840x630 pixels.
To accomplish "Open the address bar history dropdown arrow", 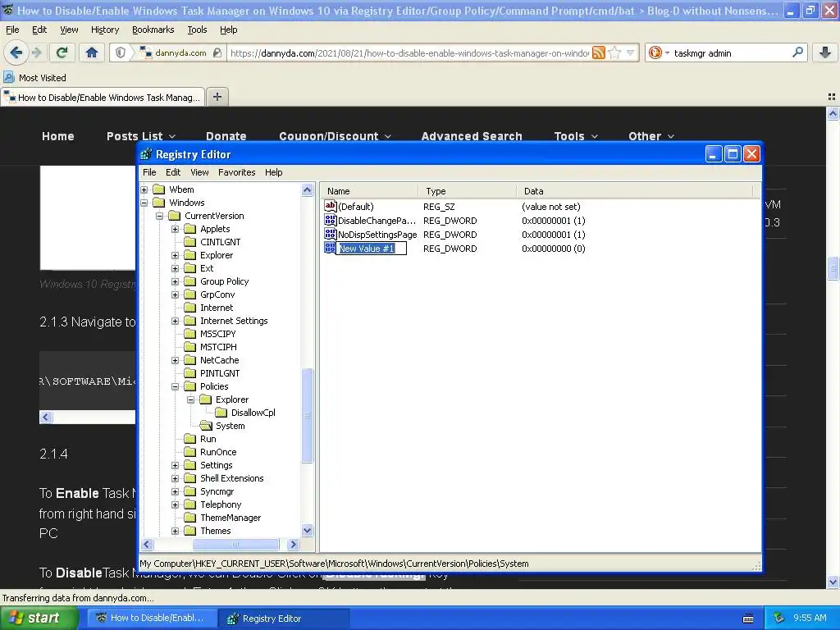I will pyautogui.click(x=631, y=52).
